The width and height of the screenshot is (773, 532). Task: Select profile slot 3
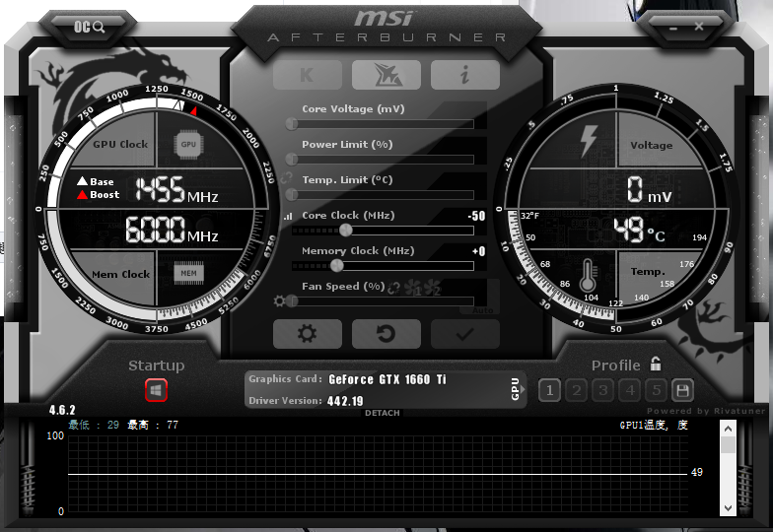[603, 390]
